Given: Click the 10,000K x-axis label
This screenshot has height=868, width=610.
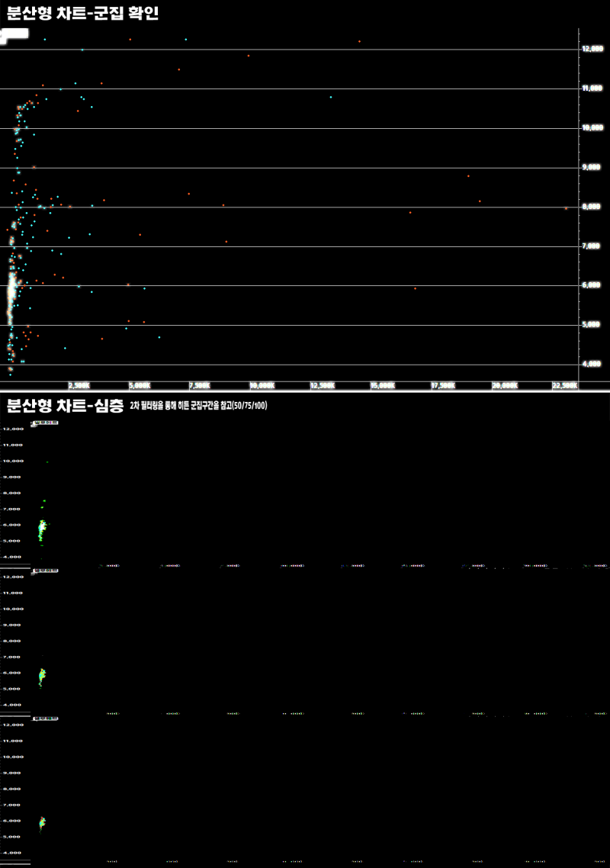Looking at the screenshot, I should (x=262, y=385).
